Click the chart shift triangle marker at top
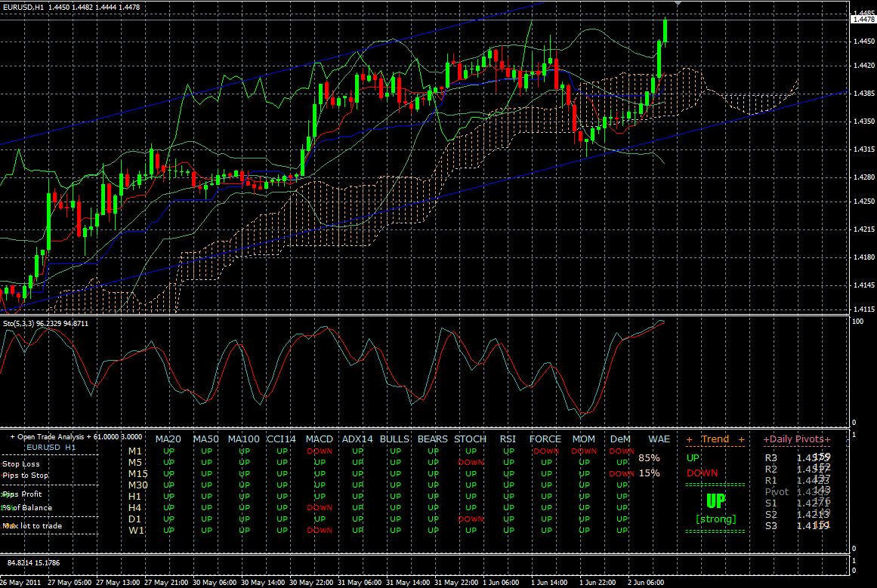The image size is (877, 588). point(678,3)
